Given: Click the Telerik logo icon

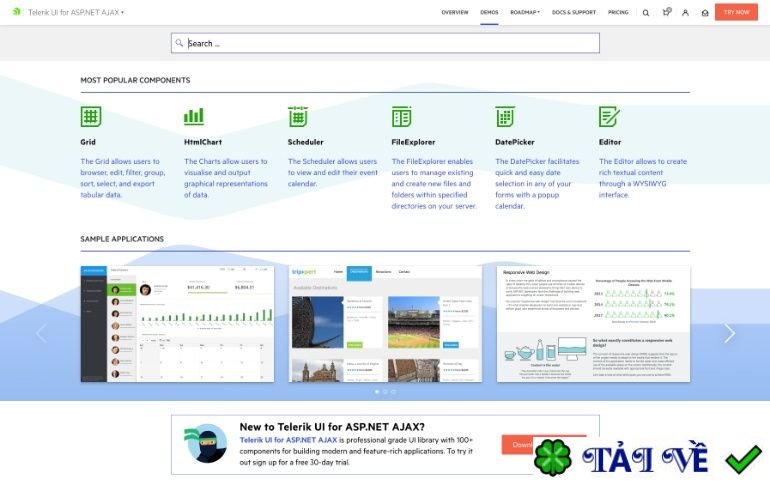Looking at the screenshot, I should [17, 12].
